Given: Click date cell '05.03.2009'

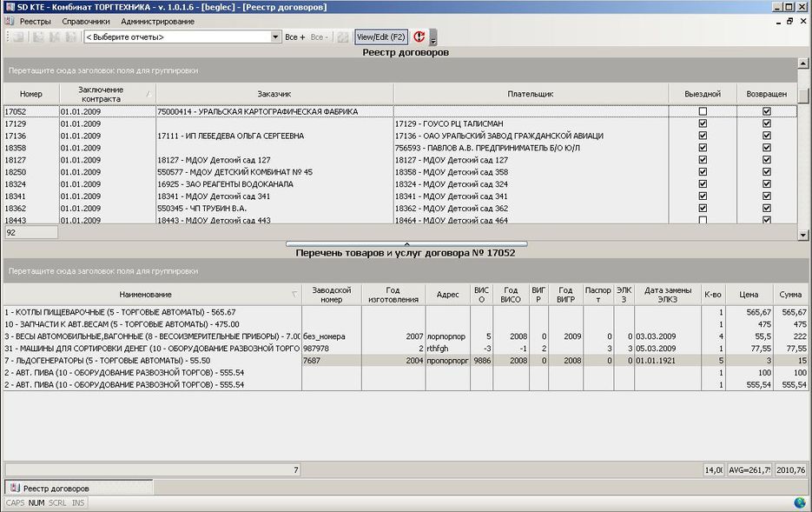Looking at the screenshot, I should pos(668,349).
